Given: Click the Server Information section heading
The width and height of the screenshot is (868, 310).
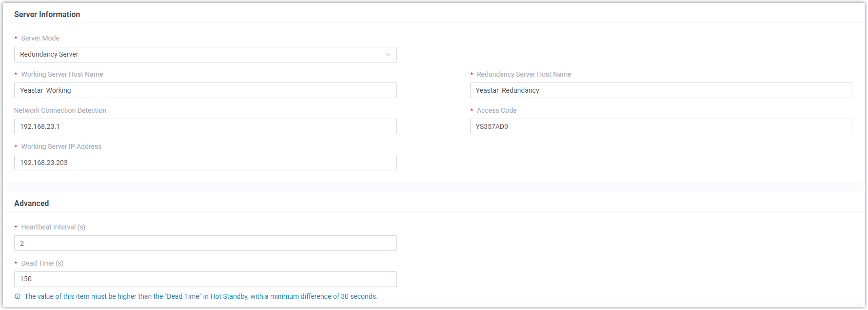Looking at the screenshot, I should 47,15.
